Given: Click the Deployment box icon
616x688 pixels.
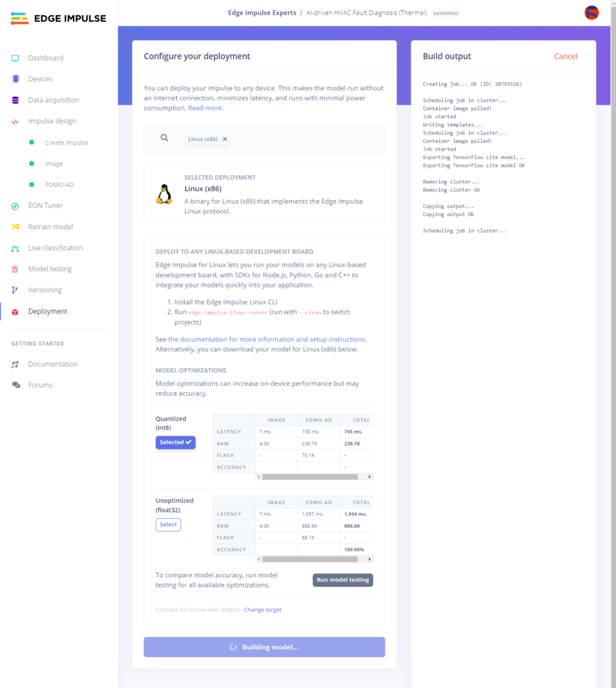Looking at the screenshot, I should 15,312.
